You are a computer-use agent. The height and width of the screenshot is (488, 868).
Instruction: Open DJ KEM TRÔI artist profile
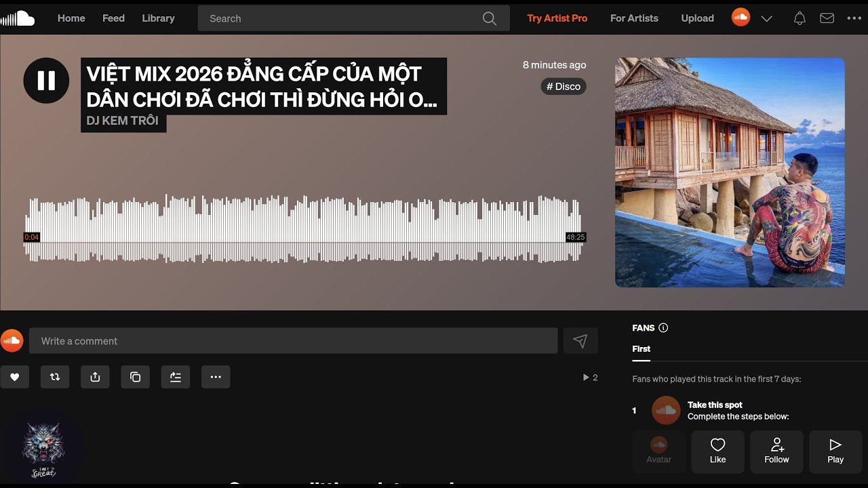pos(123,121)
